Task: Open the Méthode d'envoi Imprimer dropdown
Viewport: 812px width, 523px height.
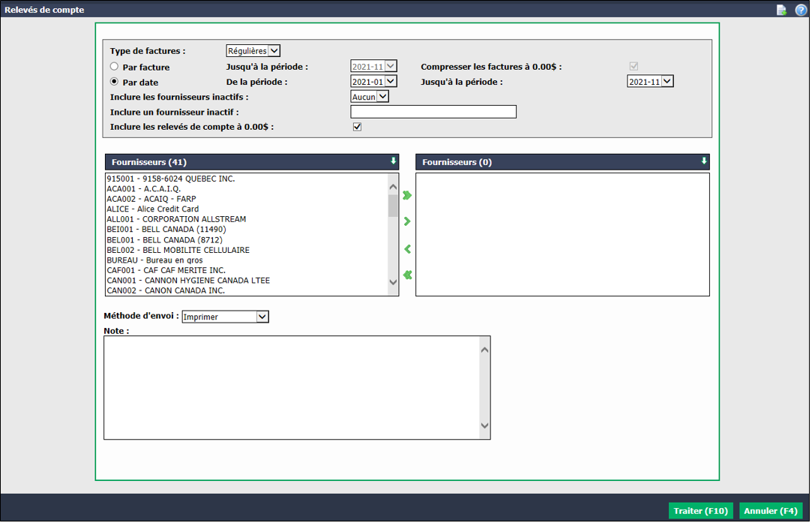Action: tap(225, 317)
